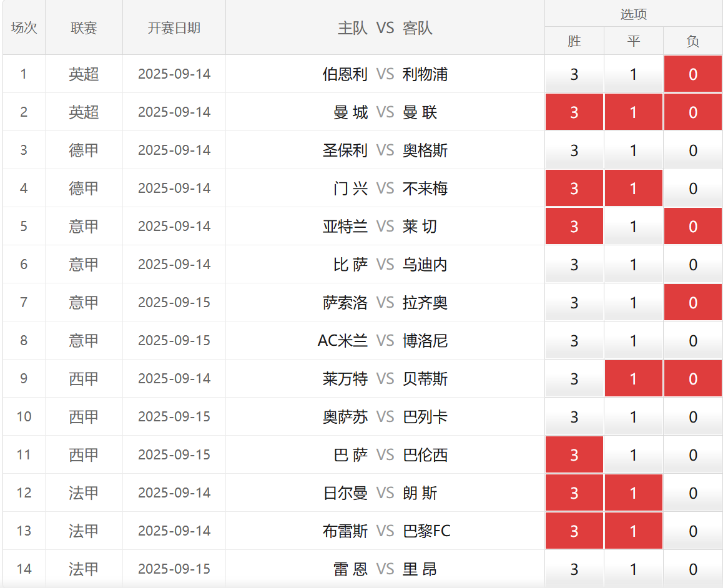The image size is (723, 588).
Task: Click the 胜 column header
Action: [x=574, y=41]
